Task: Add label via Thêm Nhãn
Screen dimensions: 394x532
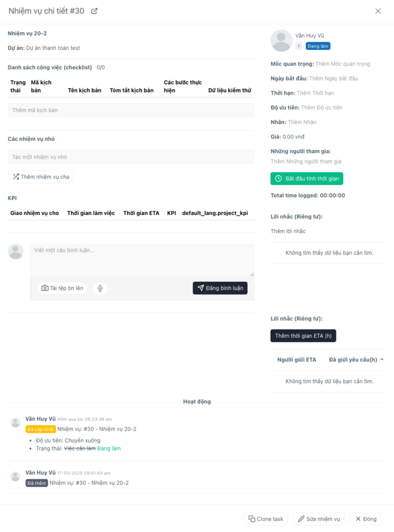Action: pyautogui.click(x=302, y=122)
